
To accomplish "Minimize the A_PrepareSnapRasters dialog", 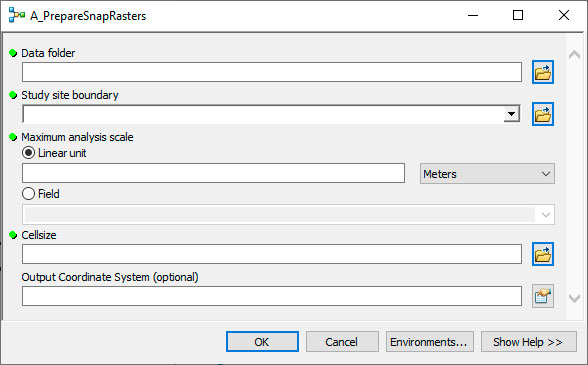I will [x=473, y=15].
